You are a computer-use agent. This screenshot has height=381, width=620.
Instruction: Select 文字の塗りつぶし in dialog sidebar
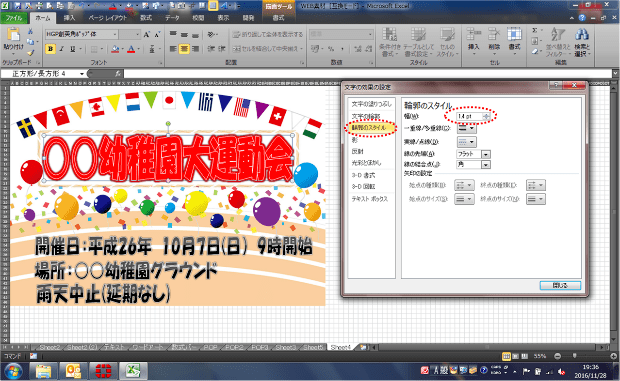tap(371, 104)
